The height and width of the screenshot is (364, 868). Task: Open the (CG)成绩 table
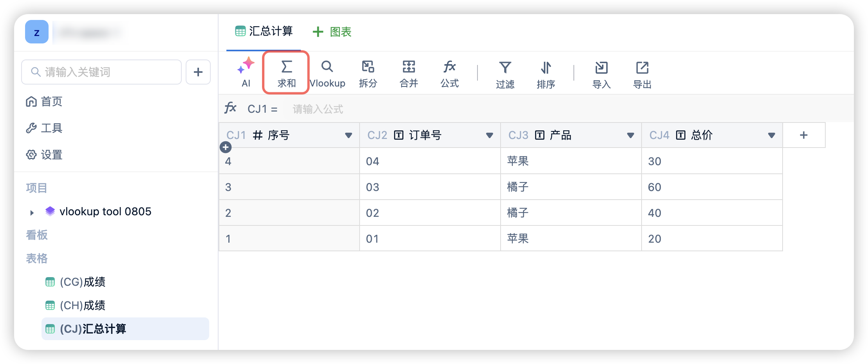pos(75,282)
